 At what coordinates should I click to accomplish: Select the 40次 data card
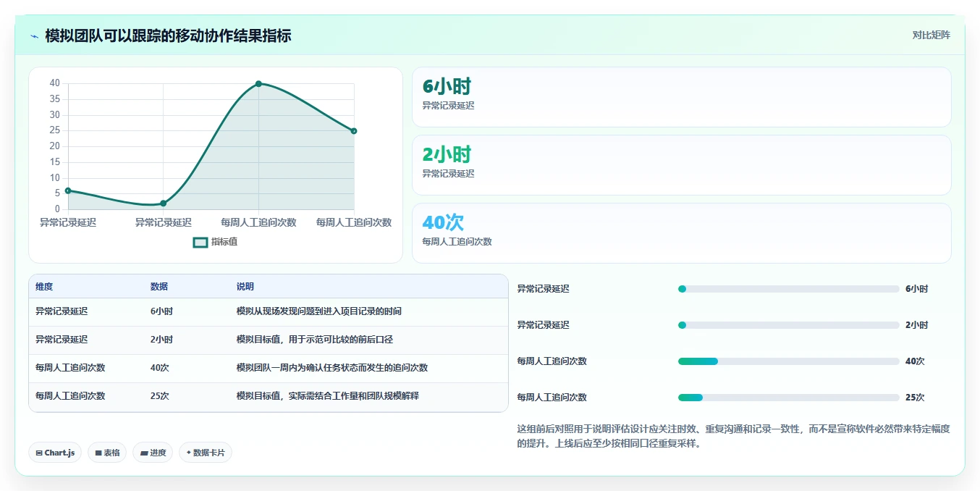[681, 233]
